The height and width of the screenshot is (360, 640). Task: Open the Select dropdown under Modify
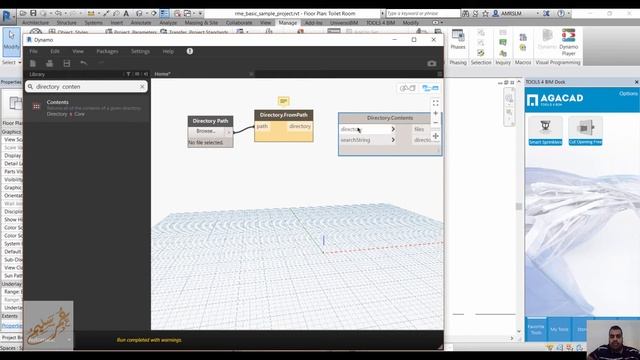point(11,62)
